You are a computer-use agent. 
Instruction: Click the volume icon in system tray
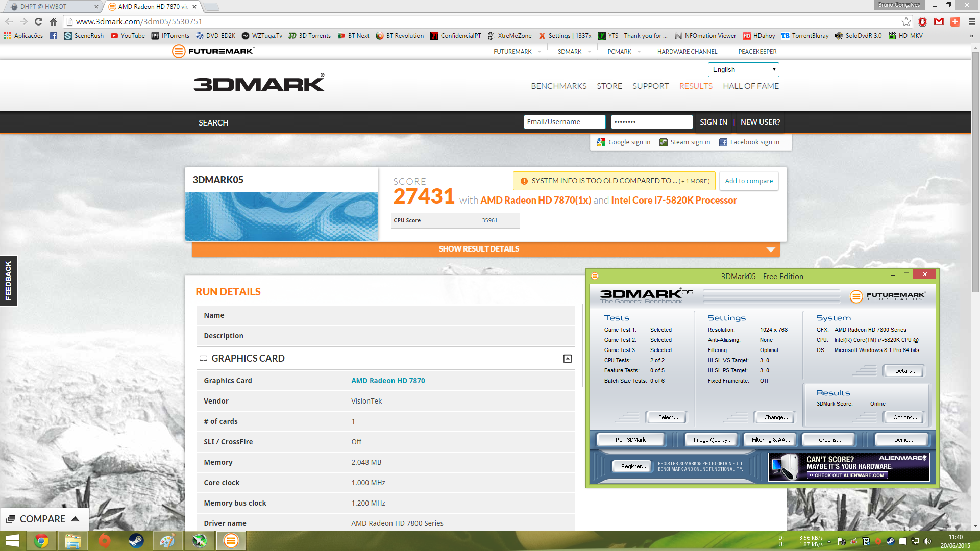click(927, 541)
